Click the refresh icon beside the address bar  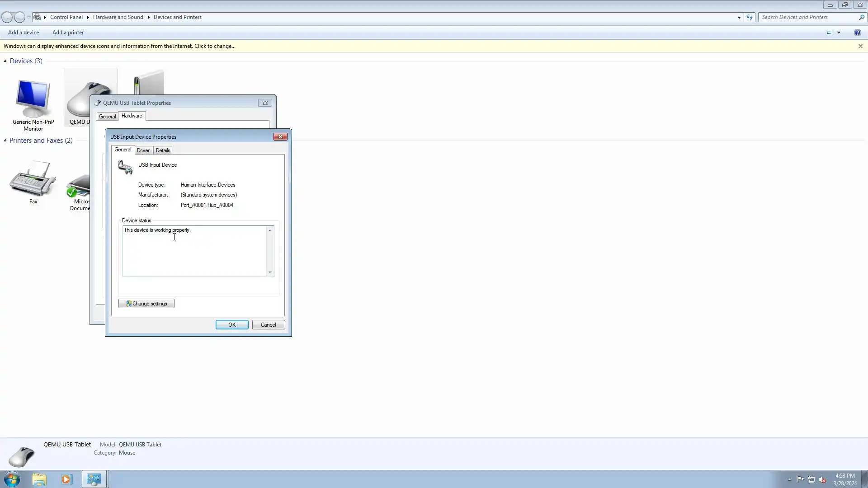750,17
